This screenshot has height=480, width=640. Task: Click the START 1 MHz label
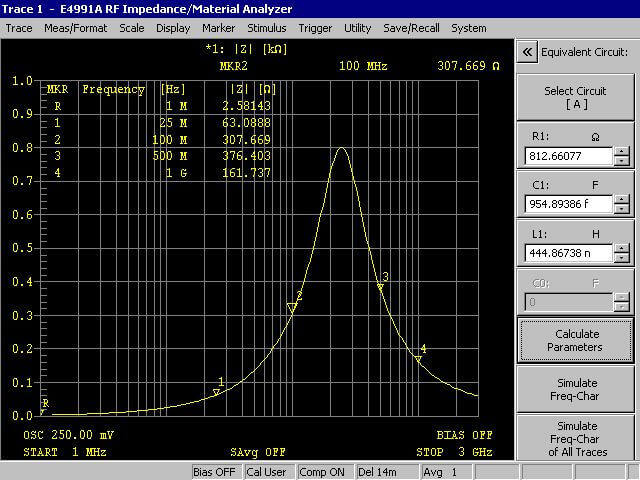pyautogui.click(x=65, y=452)
